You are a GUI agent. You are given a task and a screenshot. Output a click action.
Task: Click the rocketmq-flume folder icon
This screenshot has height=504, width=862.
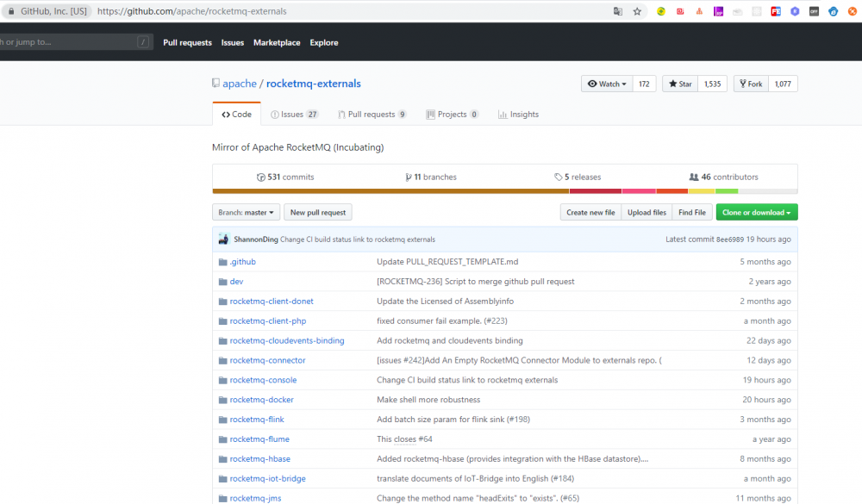(222, 439)
